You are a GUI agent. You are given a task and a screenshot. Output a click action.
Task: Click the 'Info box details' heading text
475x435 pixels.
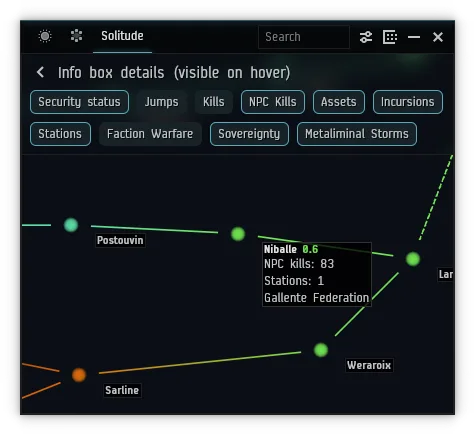[x=174, y=73]
